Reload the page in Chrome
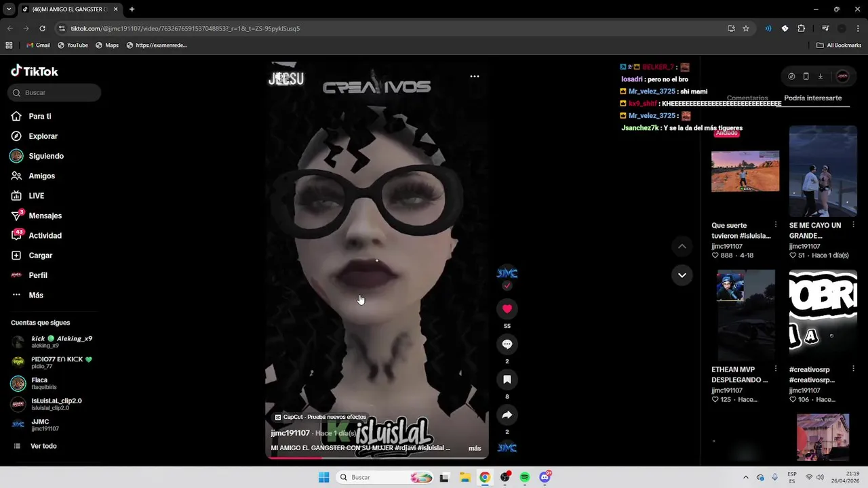The width and height of the screenshot is (868, 488). click(x=42, y=28)
